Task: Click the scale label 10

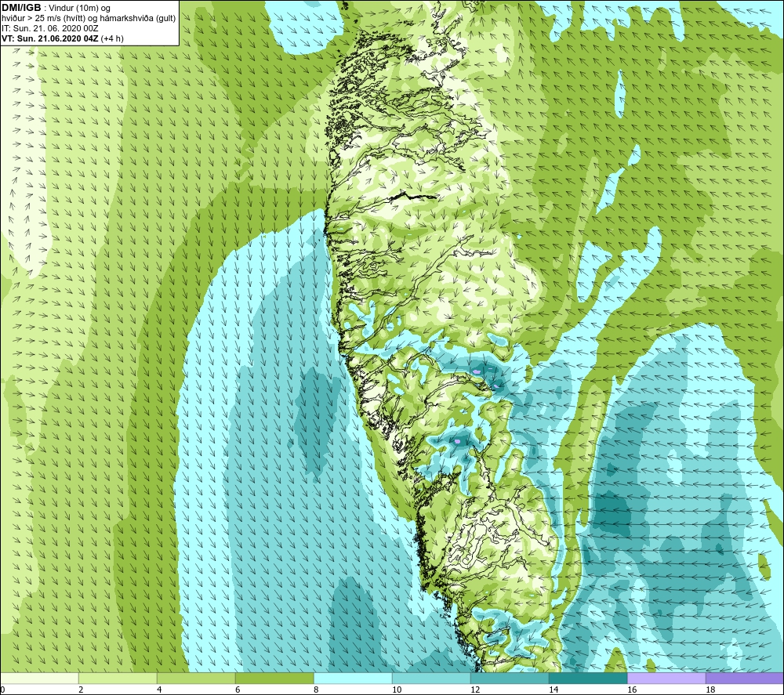Action: point(397,690)
